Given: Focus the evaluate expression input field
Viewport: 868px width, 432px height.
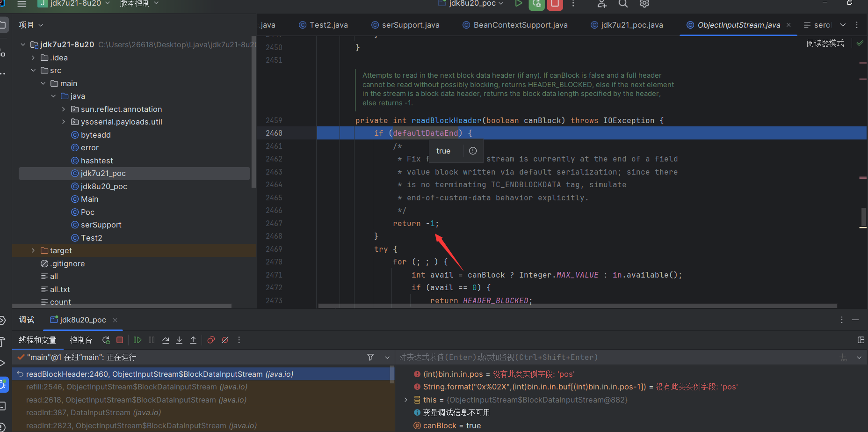Looking at the screenshot, I should click(x=617, y=358).
